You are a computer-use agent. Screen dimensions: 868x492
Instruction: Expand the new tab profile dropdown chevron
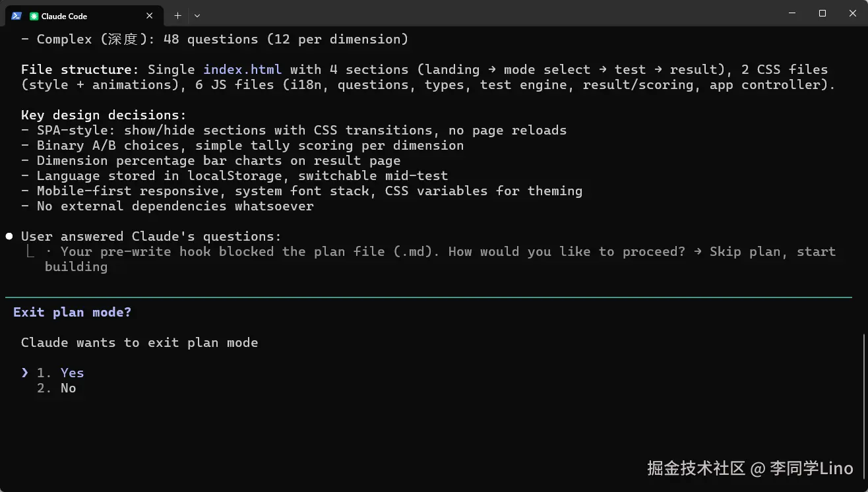point(197,16)
